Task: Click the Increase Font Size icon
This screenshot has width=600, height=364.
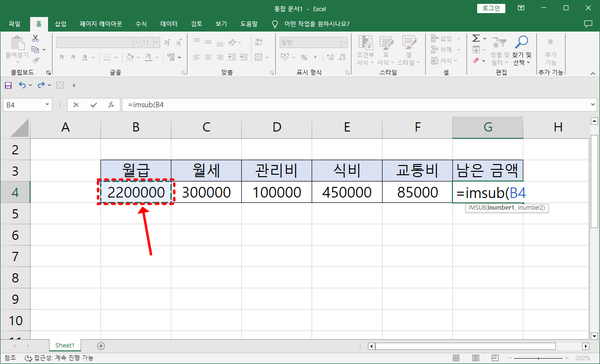Action: coord(167,42)
